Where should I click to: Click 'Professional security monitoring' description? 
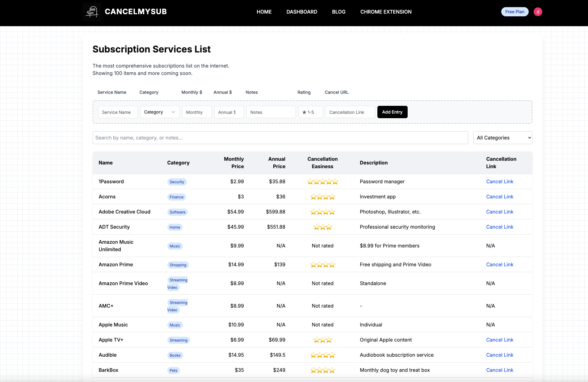tap(397, 227)
